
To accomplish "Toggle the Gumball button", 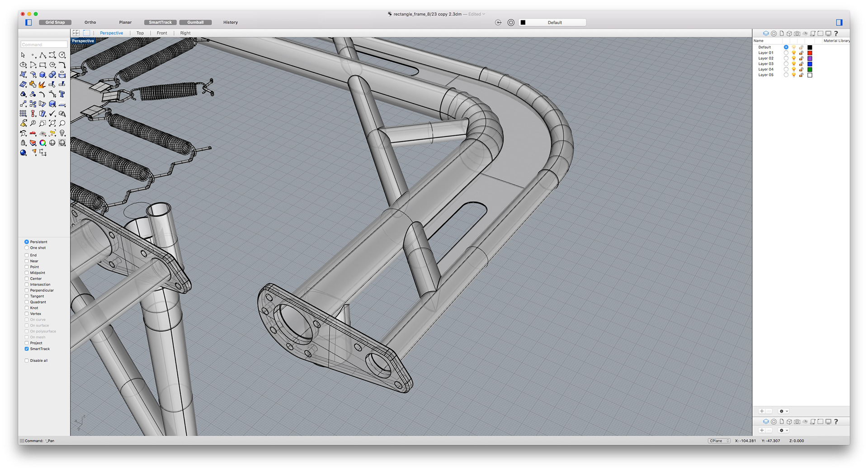I will 195,22.
